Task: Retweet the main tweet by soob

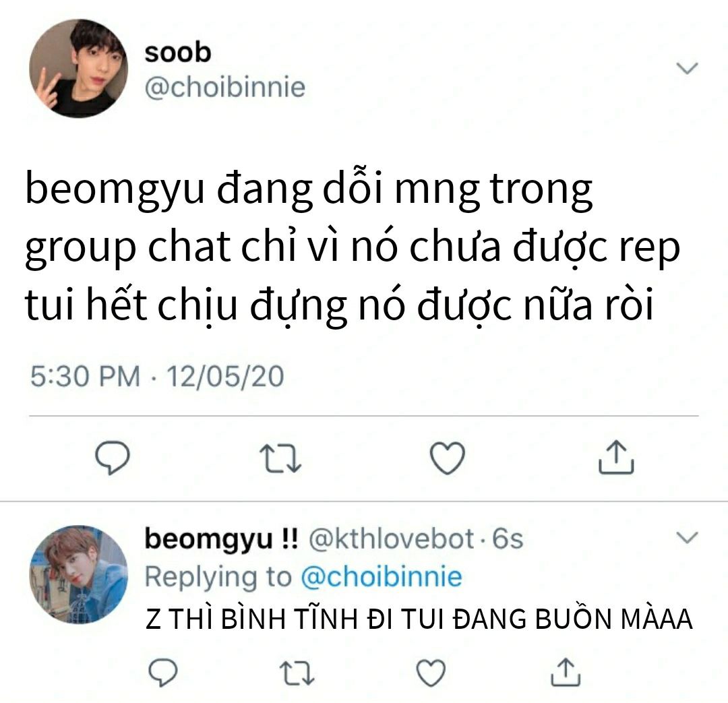Action: tap(280, 458)
